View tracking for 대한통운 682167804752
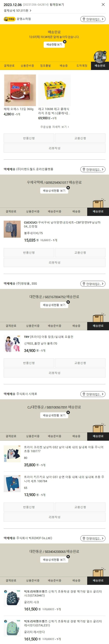Image resolution: width=109 pixels, height=644 pixels. (x=54, y=305)
